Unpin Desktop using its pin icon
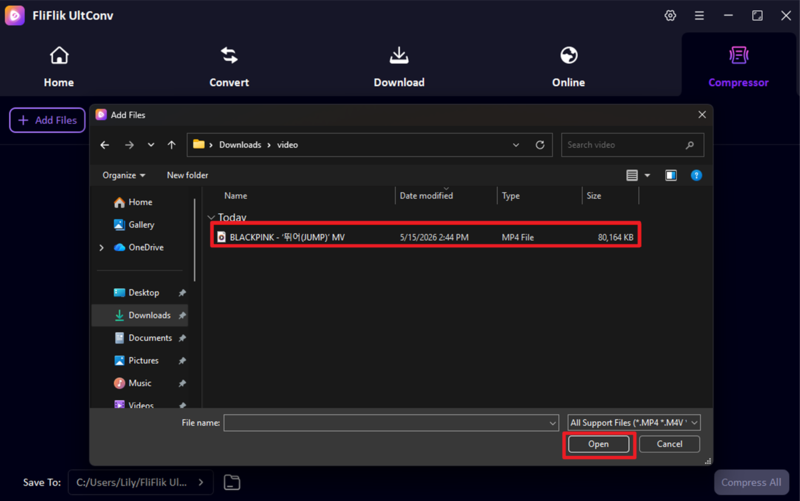This screenshot has height=501, width=800. [x=182, y=293]
